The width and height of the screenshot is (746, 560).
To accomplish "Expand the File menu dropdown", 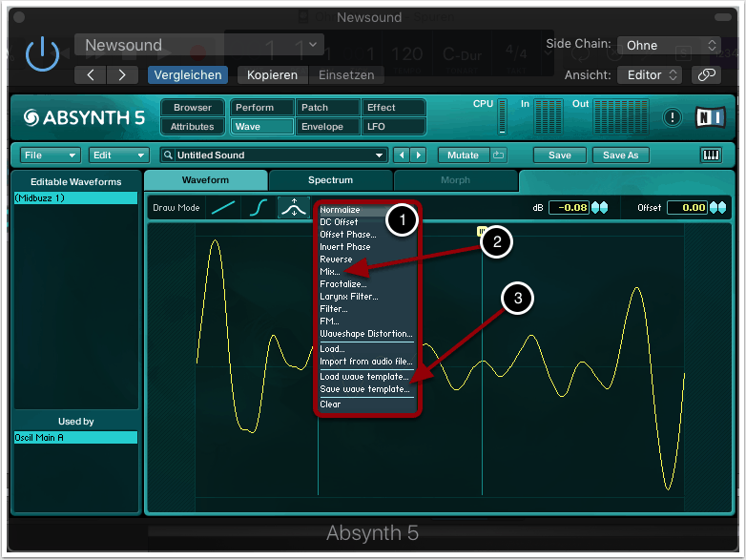I will click(50, 155).
